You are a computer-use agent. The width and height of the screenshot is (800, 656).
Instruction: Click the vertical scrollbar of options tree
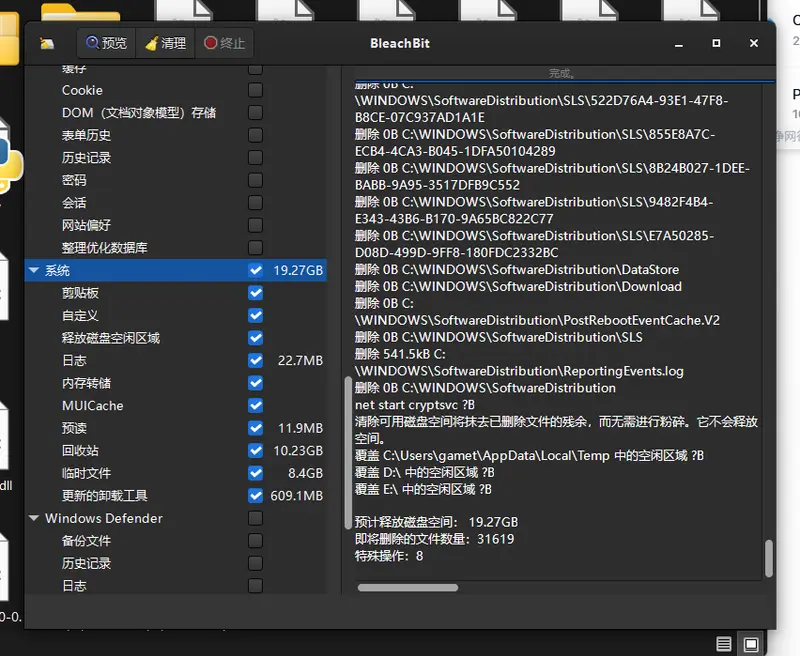(348, 453)
